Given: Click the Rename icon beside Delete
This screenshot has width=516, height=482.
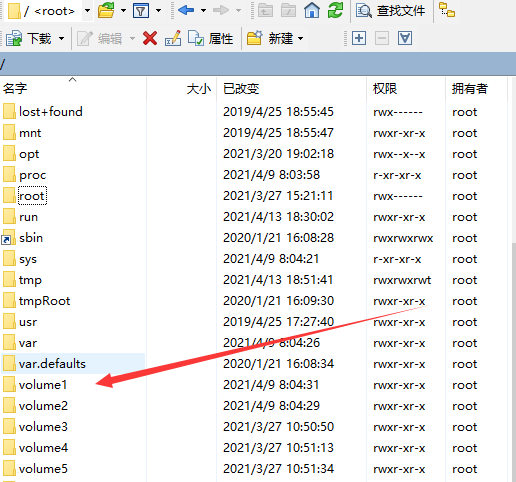Looking at the screenshot, I should (173, 38).
